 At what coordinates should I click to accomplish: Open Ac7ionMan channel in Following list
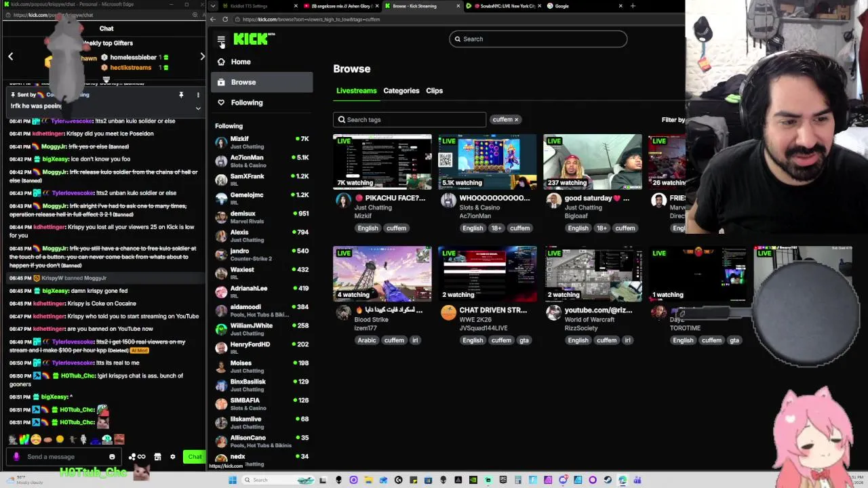[261, 161]
